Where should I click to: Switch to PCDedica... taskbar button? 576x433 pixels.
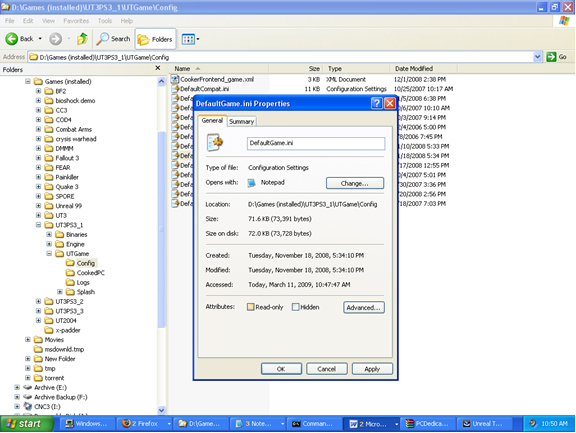click(x=428, y=423)
